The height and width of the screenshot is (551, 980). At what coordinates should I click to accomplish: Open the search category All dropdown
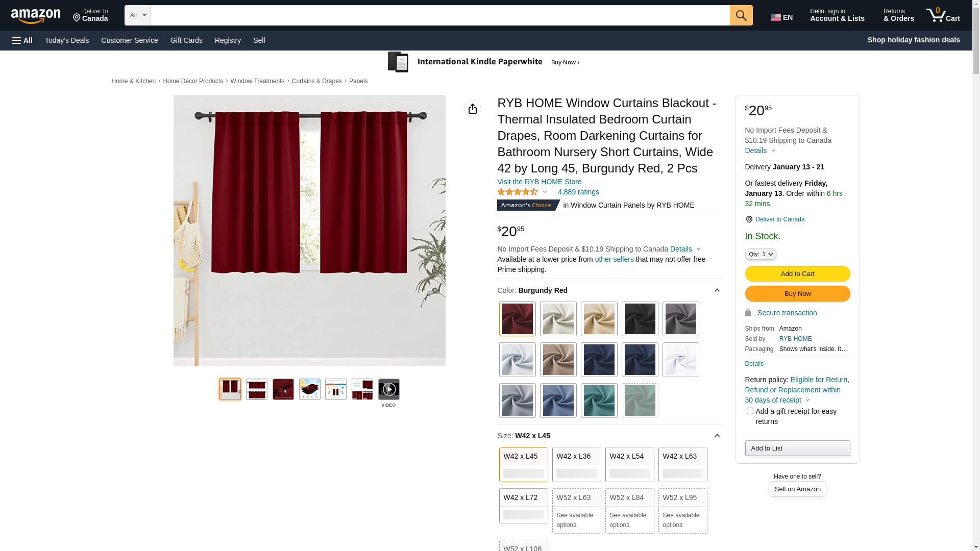pyautogui.click(x=137, y=15)
